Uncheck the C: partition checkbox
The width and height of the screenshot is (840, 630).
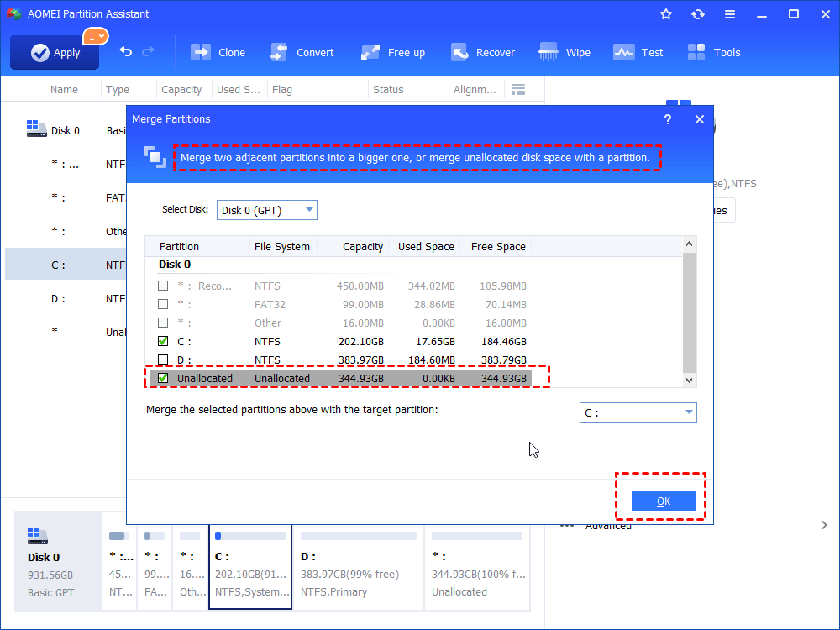163,341
